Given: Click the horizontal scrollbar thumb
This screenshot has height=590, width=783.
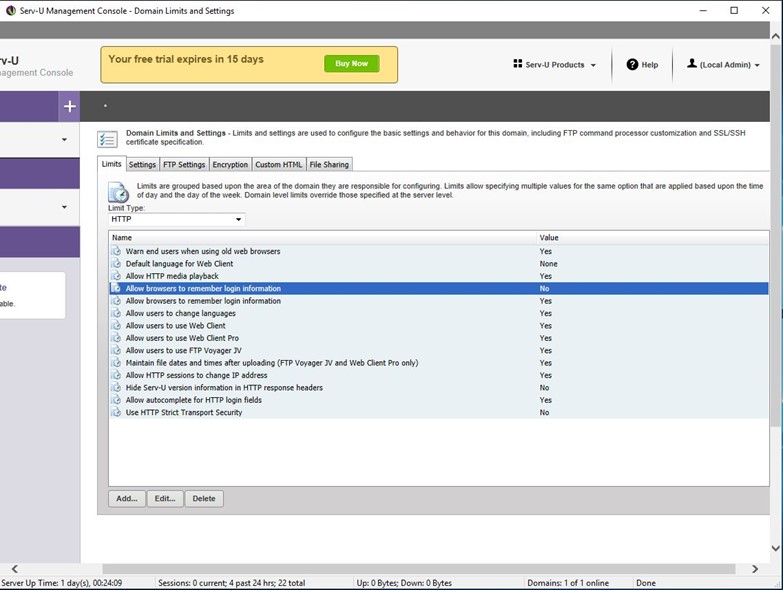Looking at the screenshot, I should pos(419,569).
